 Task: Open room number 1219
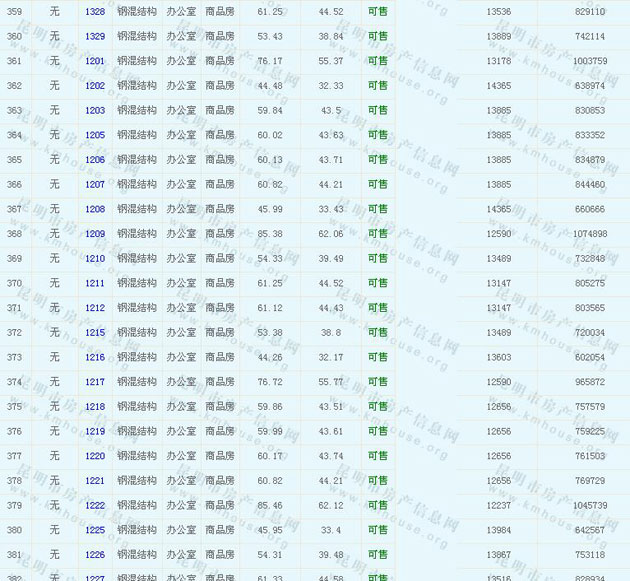[95, 431]
